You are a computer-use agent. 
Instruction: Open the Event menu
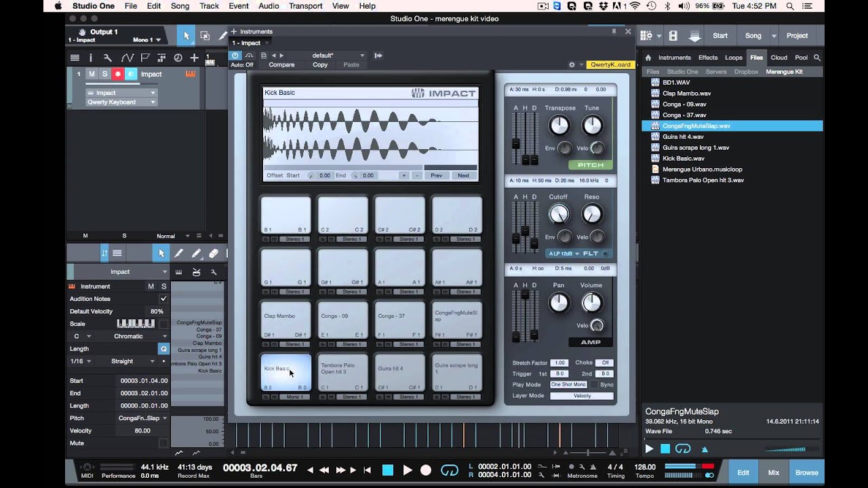(x=238, y=6)
